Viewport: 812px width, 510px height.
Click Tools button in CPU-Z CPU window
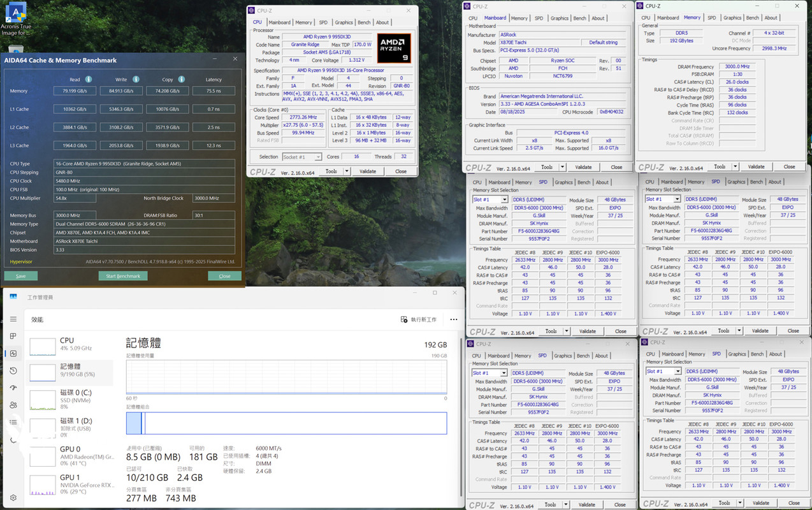coord(331,171)
